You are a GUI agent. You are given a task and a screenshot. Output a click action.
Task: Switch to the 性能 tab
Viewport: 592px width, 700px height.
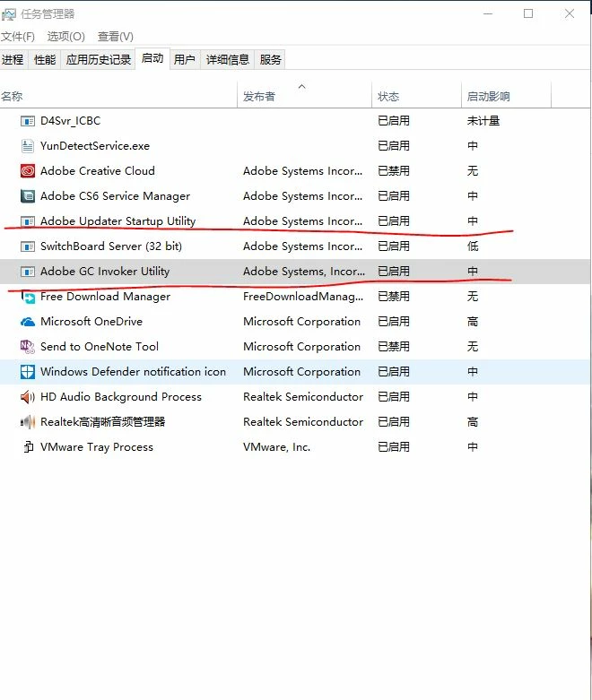[45, 59]
